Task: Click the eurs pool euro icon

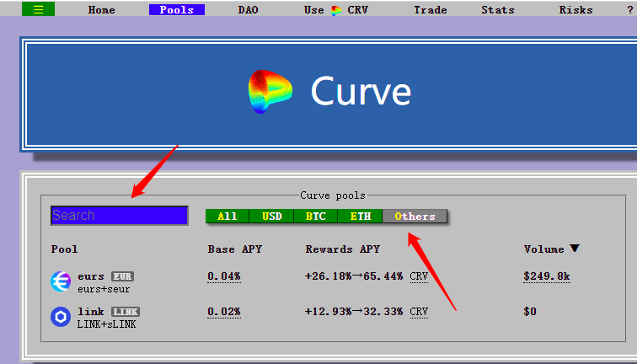Action: coord(61,281)
